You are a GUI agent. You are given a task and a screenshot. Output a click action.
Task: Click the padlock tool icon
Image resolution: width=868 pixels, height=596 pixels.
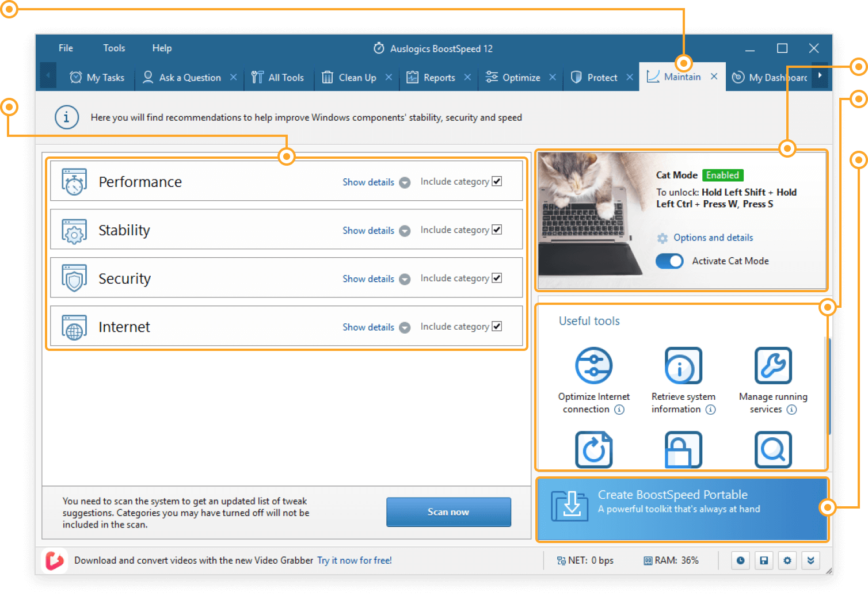click(x=683, y=449)
